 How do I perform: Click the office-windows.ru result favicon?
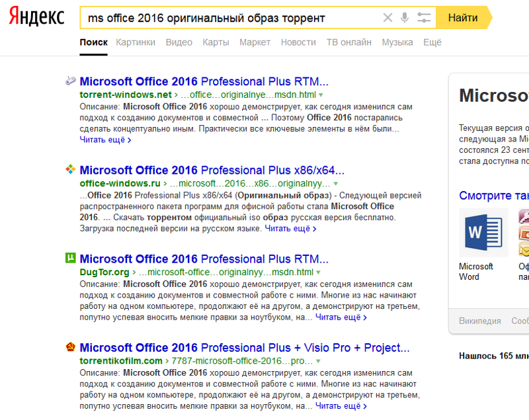tap(70, 170)
